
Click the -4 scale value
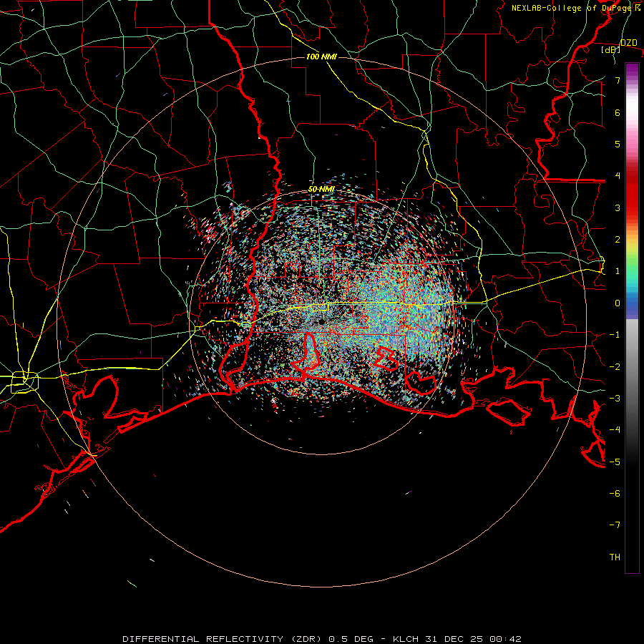tap(615, 430)
